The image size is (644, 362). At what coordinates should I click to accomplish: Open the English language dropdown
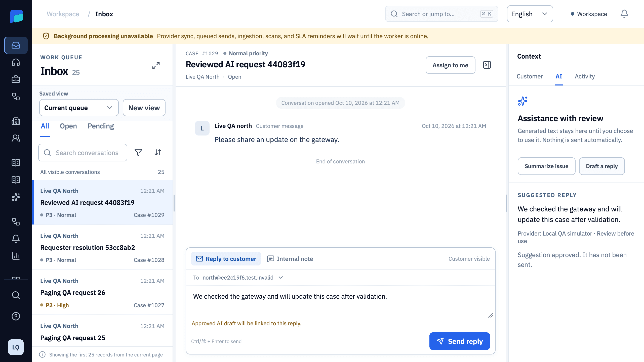530,14
